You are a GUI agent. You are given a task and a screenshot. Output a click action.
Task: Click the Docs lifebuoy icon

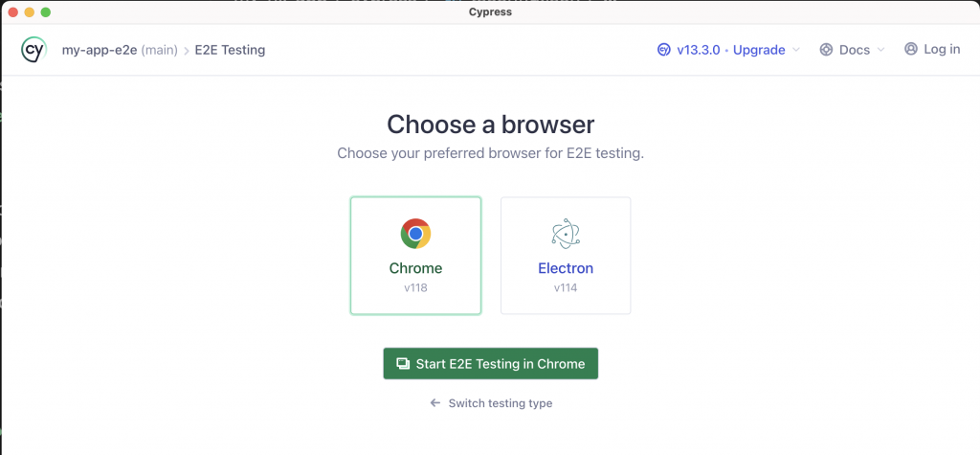[827, 50]
